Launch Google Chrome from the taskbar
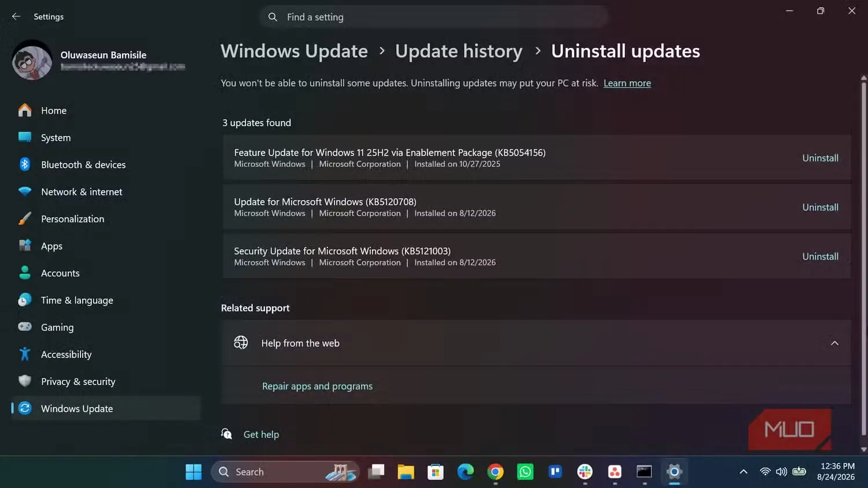 coord(495,472)
